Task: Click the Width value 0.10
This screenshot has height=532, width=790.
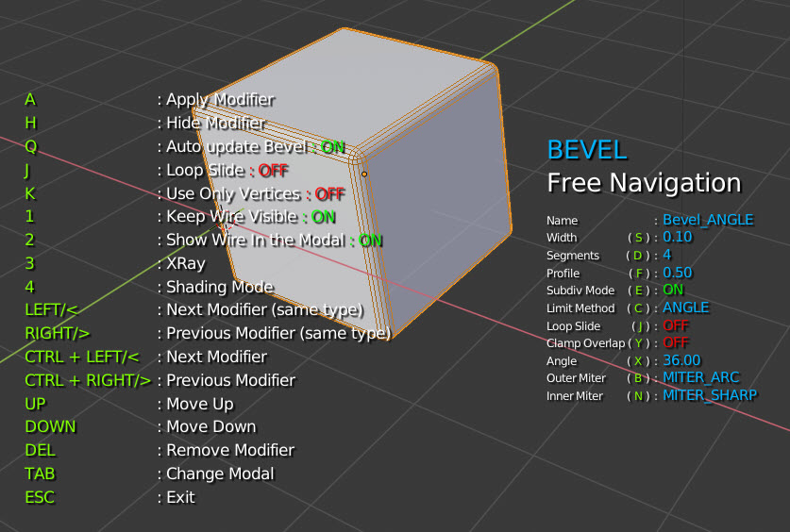Action: click(x=677, y=237)
